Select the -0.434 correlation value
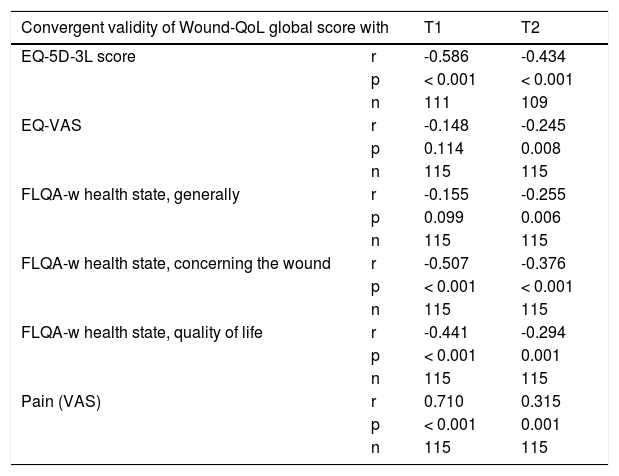 (x=541, y=56)
